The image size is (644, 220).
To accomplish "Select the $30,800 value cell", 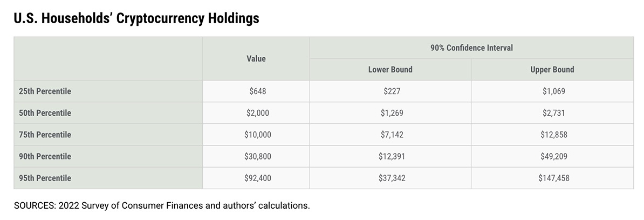I will tap(257, 156).
